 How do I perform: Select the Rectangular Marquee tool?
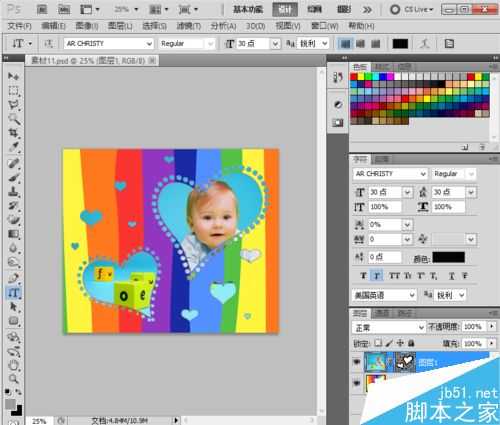click(x=13, y=91)
